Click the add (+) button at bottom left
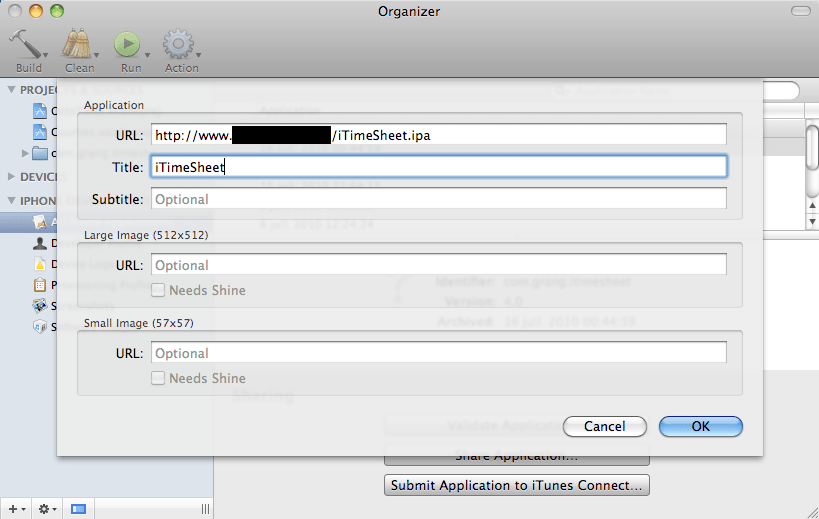Screen dimensions: 819x519 [11, 509]
